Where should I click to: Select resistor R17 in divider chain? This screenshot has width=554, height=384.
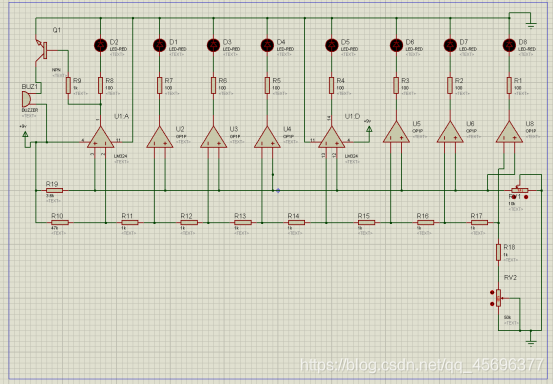(479, 223)
